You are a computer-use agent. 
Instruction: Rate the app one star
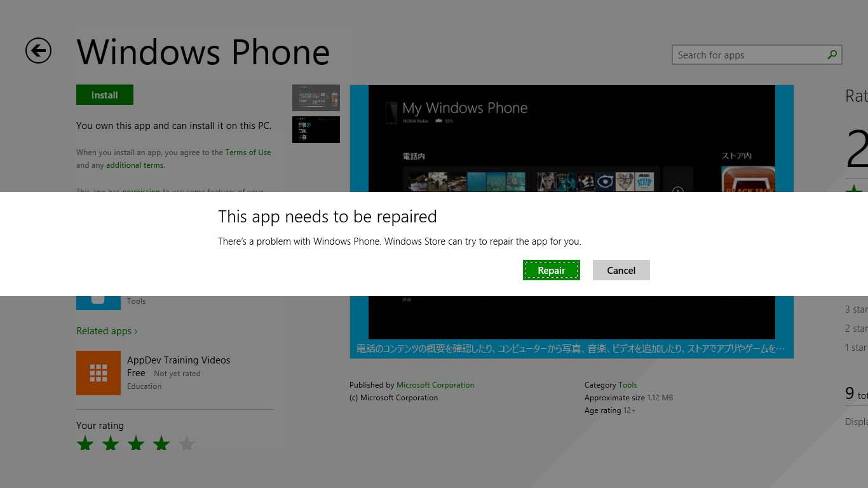pyautogui.click(x=85, y=444)
